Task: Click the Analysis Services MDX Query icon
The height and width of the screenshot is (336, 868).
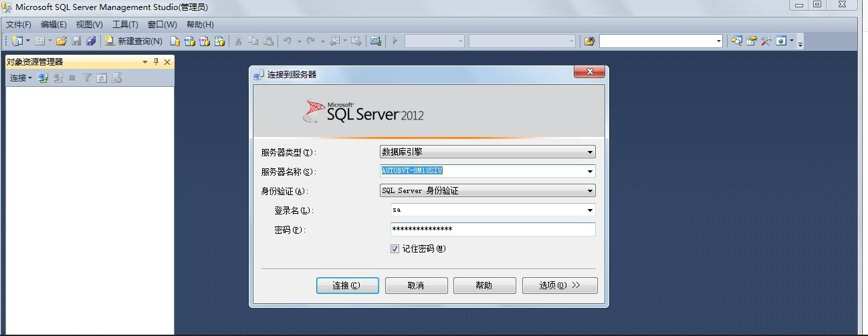Action: click(189, 41)
